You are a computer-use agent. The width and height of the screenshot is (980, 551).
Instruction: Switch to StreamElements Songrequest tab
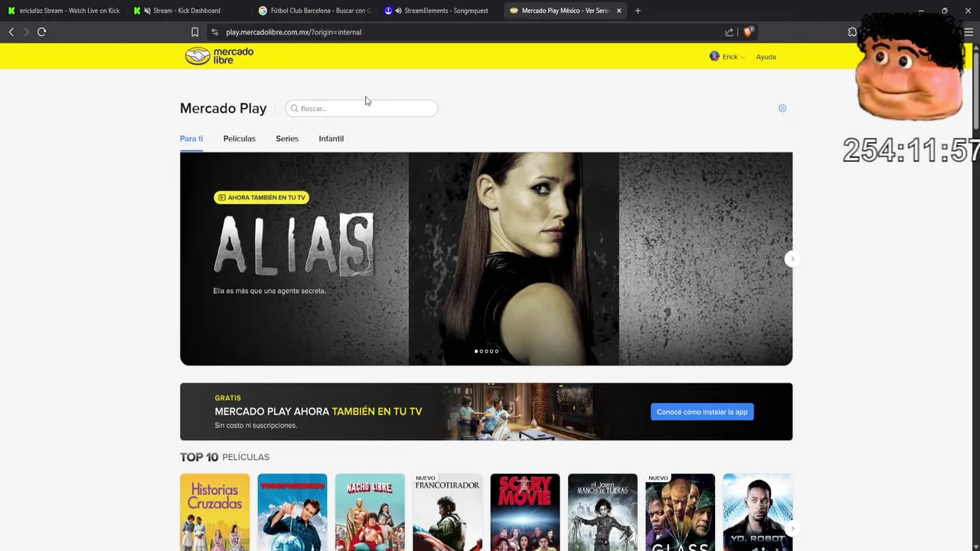pos(439,11)
